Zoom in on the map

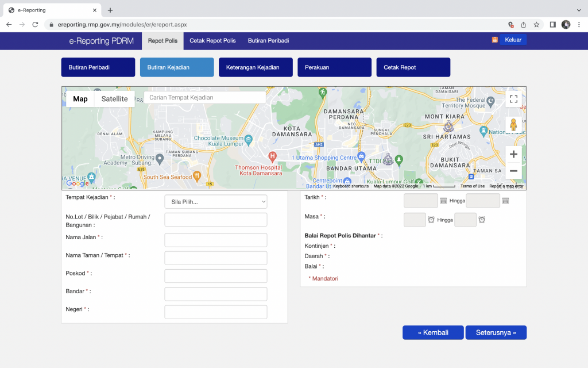click(513, 154)
